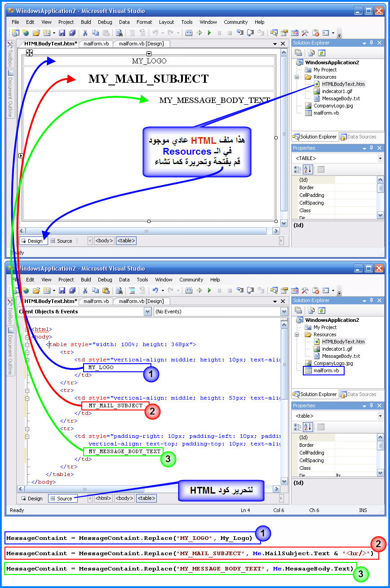This screenshot has width=390, height=588.
Task: Click Categorized icon in lower Properties panel
Action: [297, 427]
